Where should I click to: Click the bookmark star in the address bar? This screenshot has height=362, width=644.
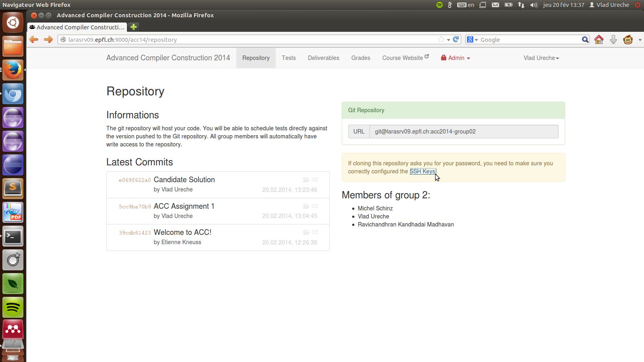pyautogui.click(x=441, y=39)
